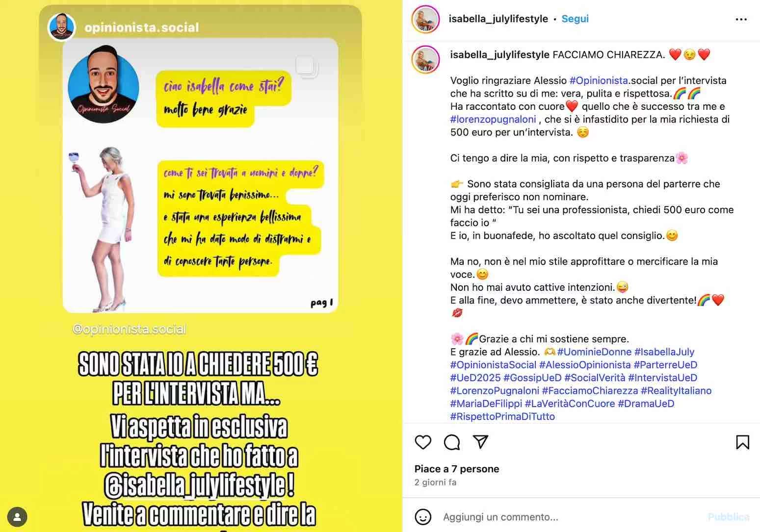Open isabella_julylifestyle profile from header username
Image resolution: width=760 pixels, height=532 pixels.
click(498, 19)
